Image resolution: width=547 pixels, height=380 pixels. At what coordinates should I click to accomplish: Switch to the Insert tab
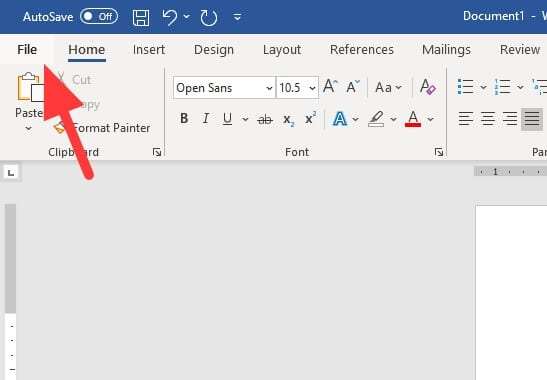(149, 50)
